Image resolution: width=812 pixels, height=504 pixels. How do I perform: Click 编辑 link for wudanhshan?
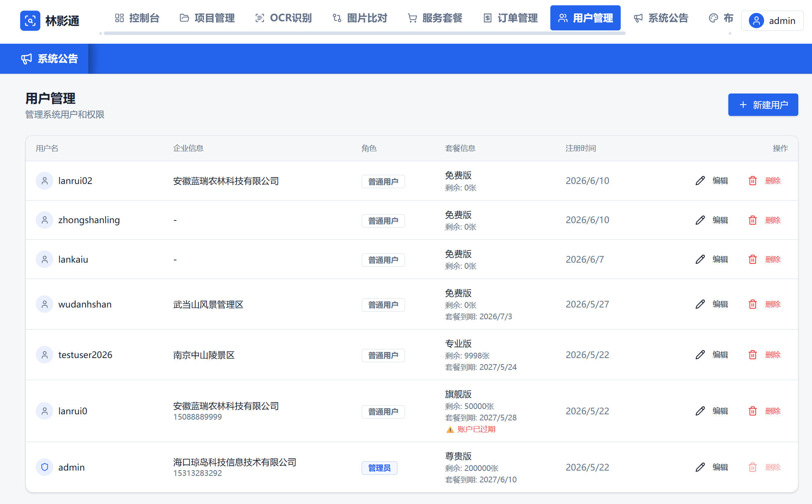click(720, 304)
